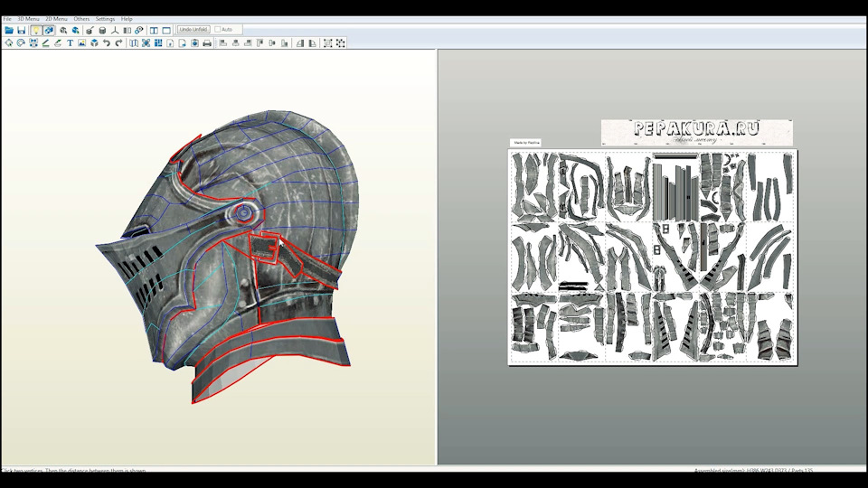Select the Text tool T icon
The height and width of the screenshot is (488, 868).
click(x=70, y=42)
